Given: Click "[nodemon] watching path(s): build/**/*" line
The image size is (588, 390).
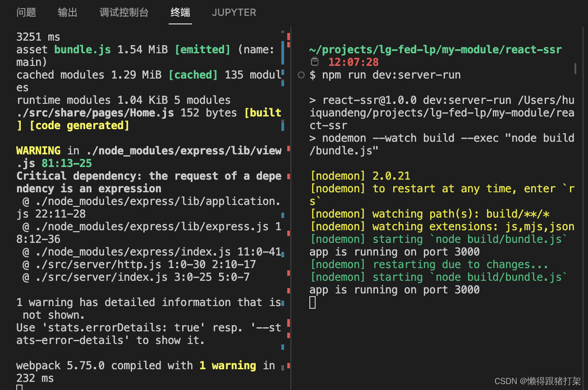Looking at the screenshot, I should click(429, 214).
